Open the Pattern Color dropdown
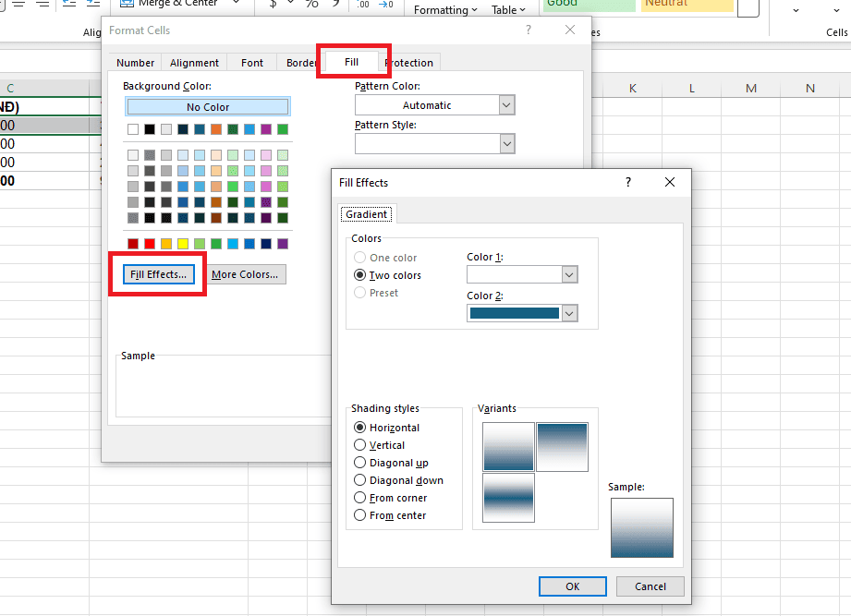Screen dimensions: 851x616 pyautogui.click(x=506, y=105)
